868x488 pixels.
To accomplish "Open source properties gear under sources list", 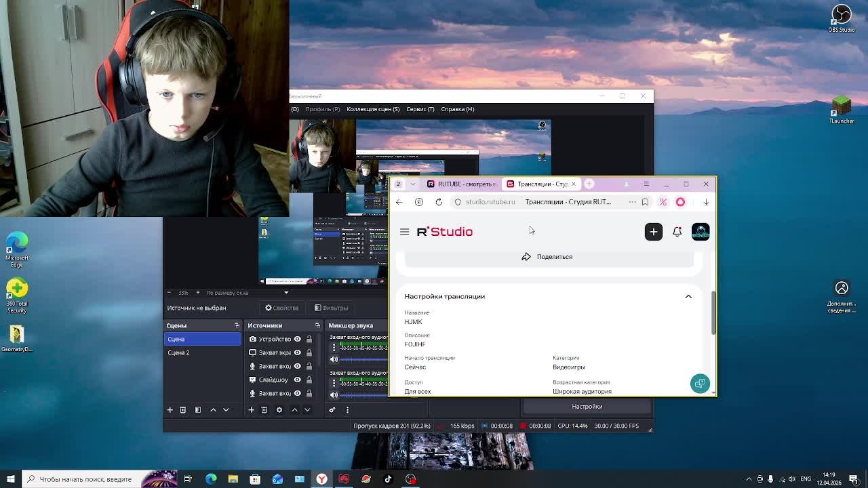I will tap(279, 409).
